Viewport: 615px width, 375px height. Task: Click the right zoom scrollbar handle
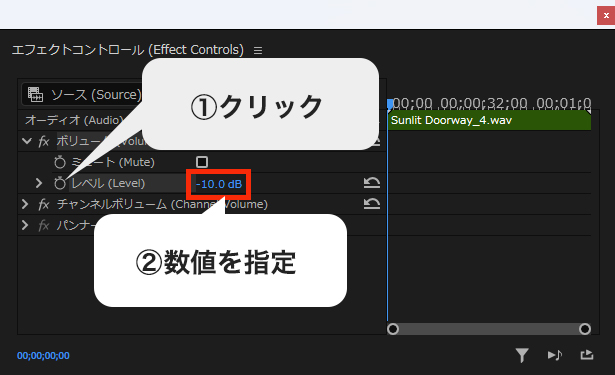(x=585, y=329)
